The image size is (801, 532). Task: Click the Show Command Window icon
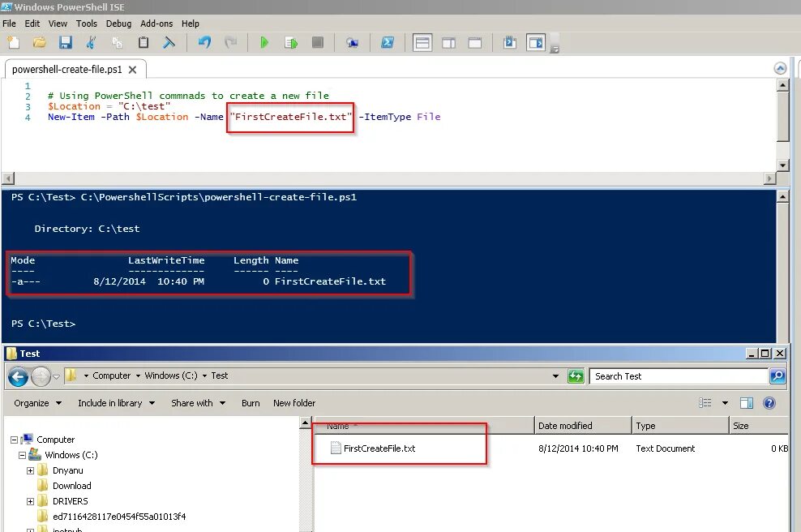(x=509, y=43)
